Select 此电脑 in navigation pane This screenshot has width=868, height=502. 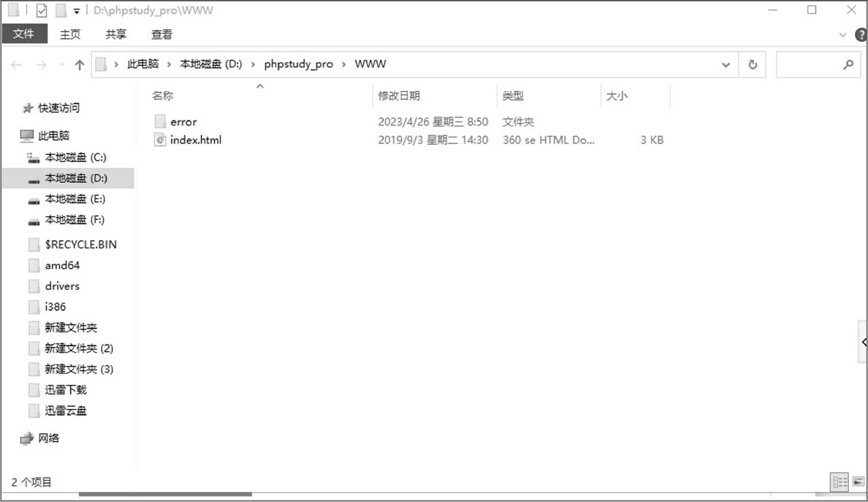[x=54, y=135]
